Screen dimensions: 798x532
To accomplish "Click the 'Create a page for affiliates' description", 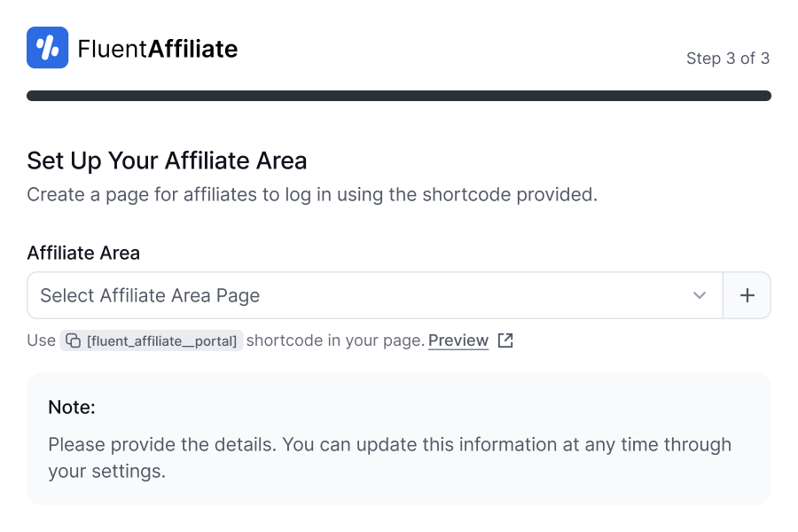I will pos(312,194).
